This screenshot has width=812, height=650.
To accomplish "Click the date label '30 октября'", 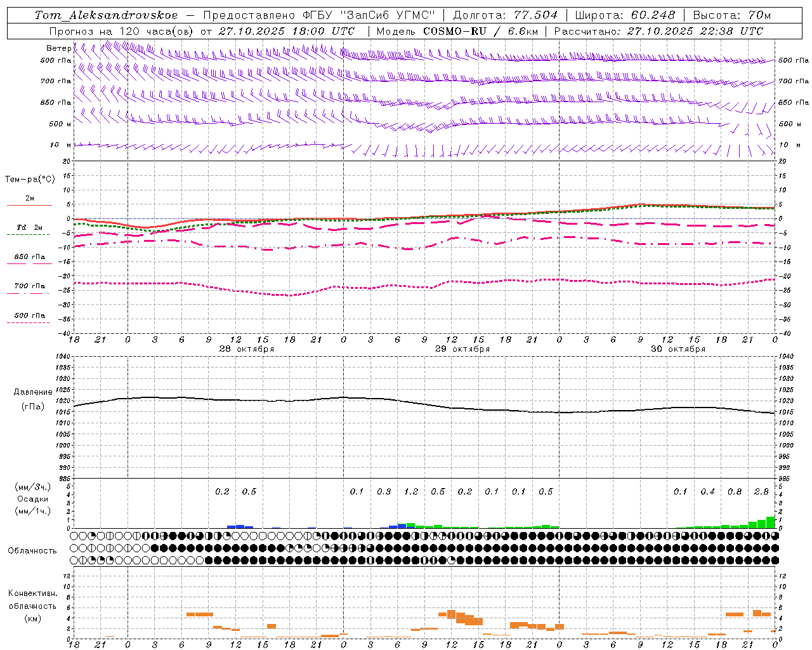I will [x=678, y=349].
